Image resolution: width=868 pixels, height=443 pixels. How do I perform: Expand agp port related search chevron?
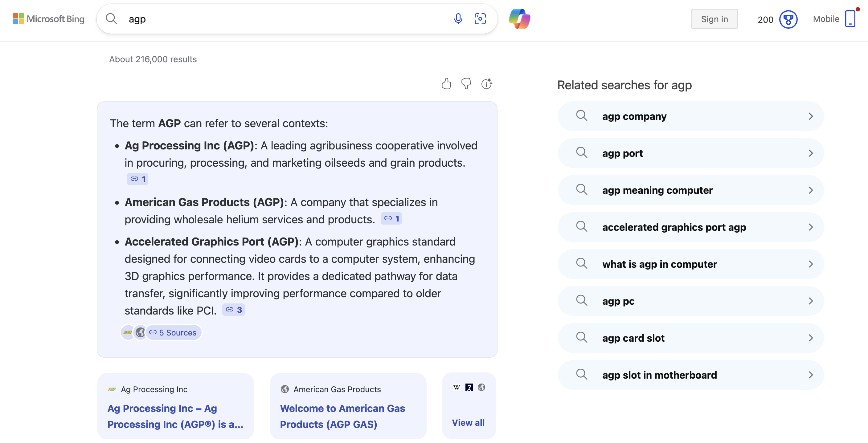click(811, 153)
